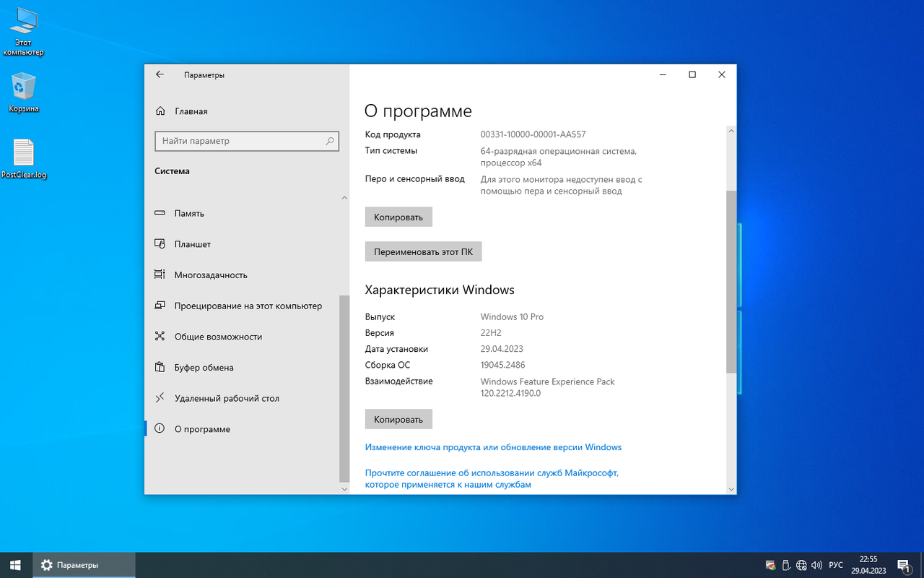The image size is (924, 578).
Task: Open the Планшет settings section
Action: click(x=242, y=244)
